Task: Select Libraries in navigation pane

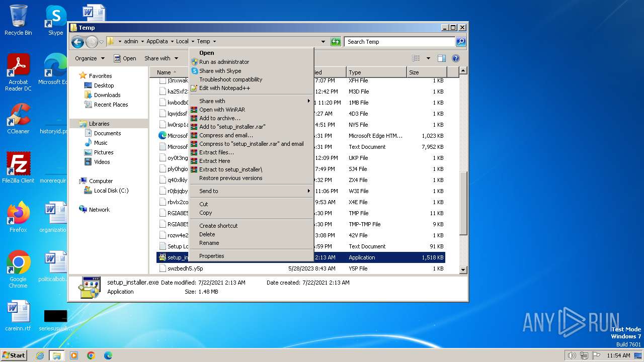Action: [99, 124]
